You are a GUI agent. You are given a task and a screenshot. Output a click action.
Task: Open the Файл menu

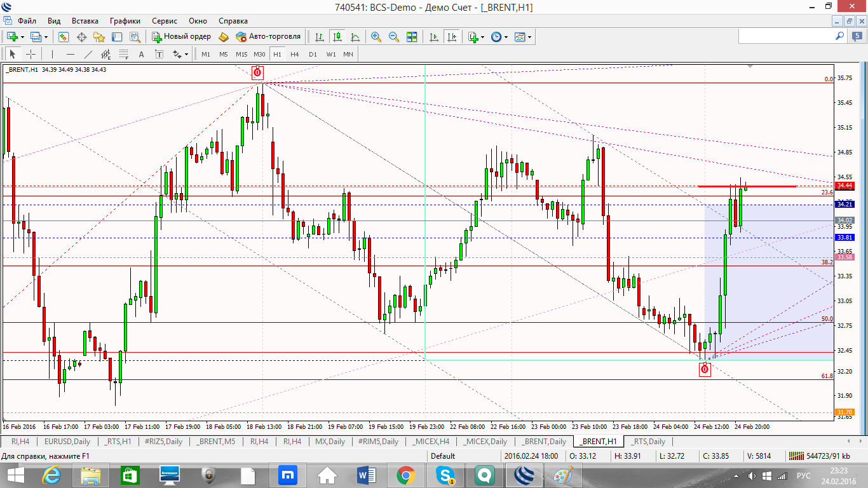coord(27,21)
